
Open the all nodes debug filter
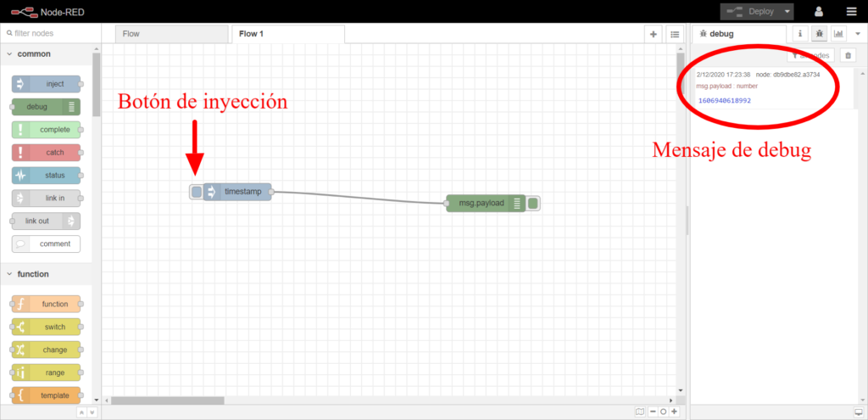click(810, 55)
